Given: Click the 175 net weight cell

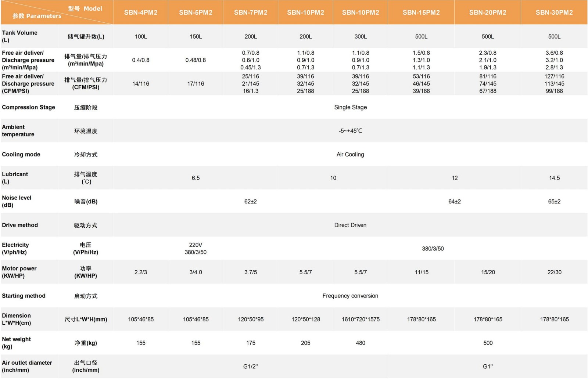Looking at the screenshot, I should click(x=251, y=343).
